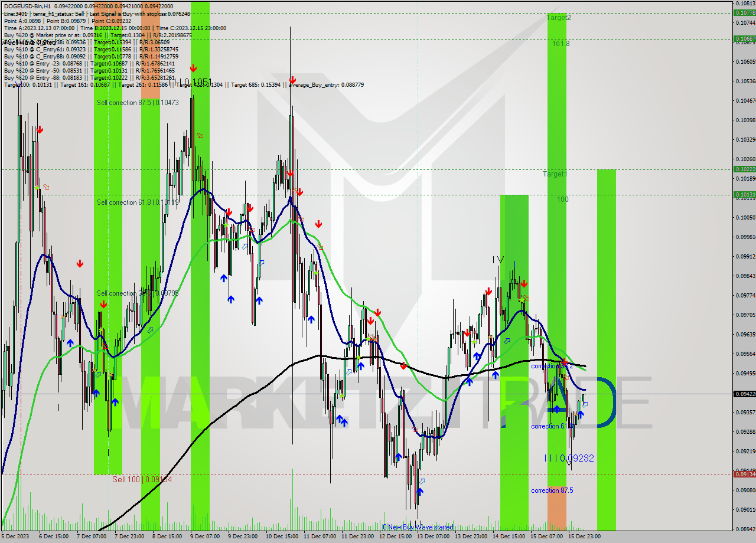
Task: Click the blue buy arrow above 'New Buy Wave'
Action: pyautogui.click(x=421, y=491)
